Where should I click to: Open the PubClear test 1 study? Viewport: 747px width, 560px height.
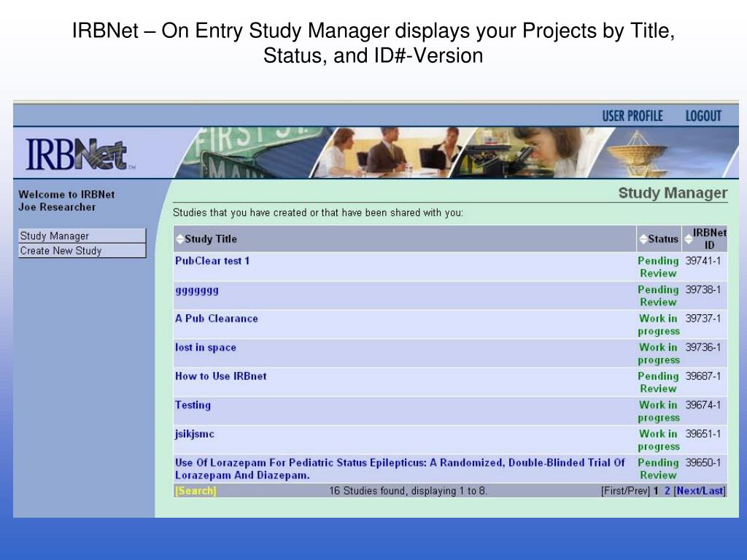click(212, 261)
